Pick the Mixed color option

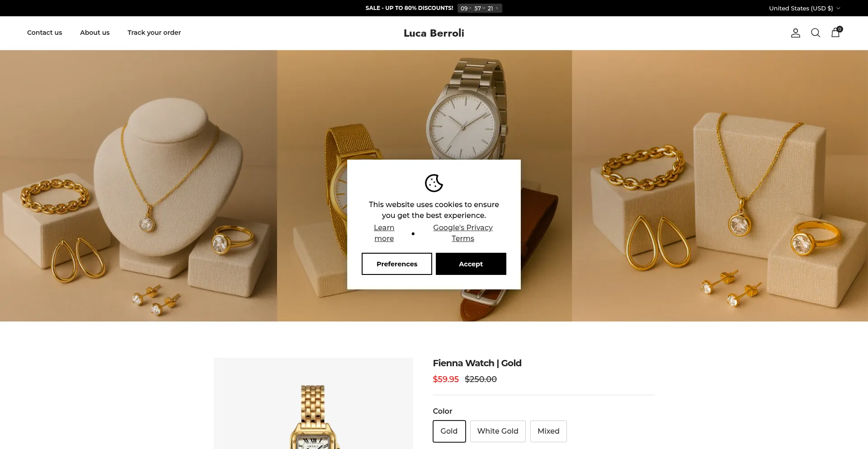548,431
